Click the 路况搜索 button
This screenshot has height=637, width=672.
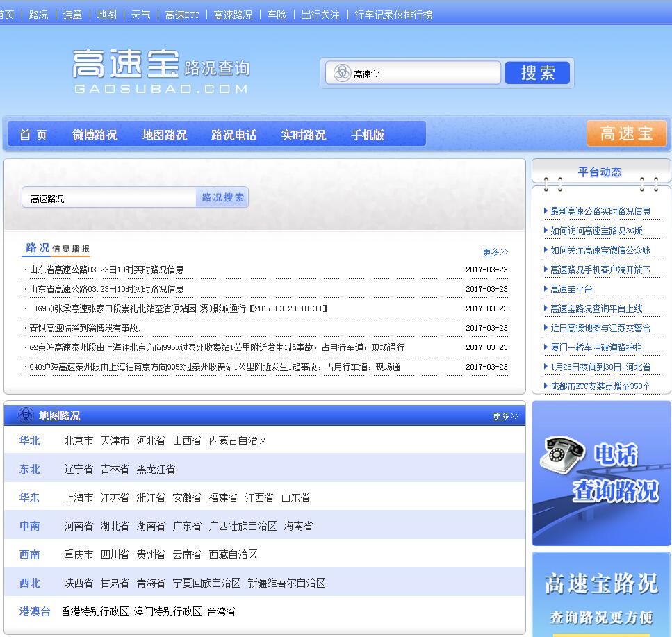click(x=222, y=197)
